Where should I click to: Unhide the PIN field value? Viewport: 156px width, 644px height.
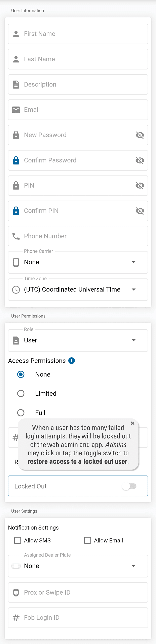click(x=140, y=185)
